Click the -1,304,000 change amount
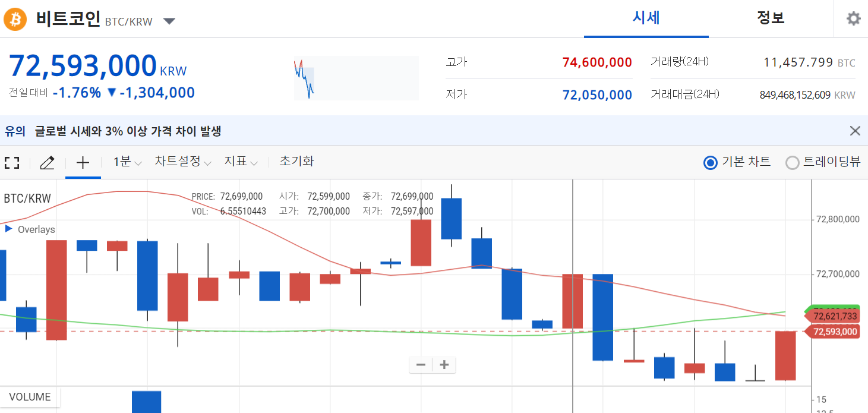The width and height of the screenshot is (868, 413). [x=157, y=93]
